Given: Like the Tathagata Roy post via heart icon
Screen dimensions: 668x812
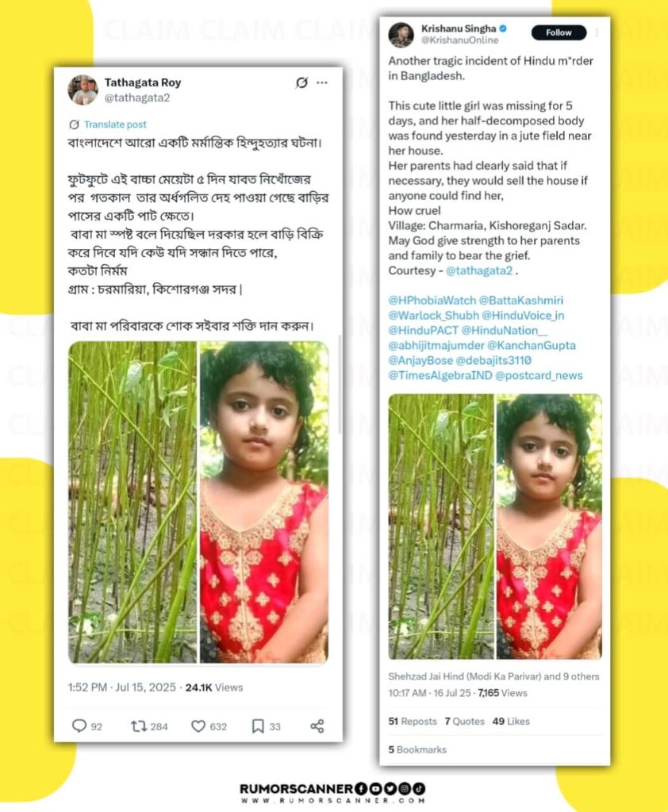Looking at the screenshot, I should pos(198,726).
